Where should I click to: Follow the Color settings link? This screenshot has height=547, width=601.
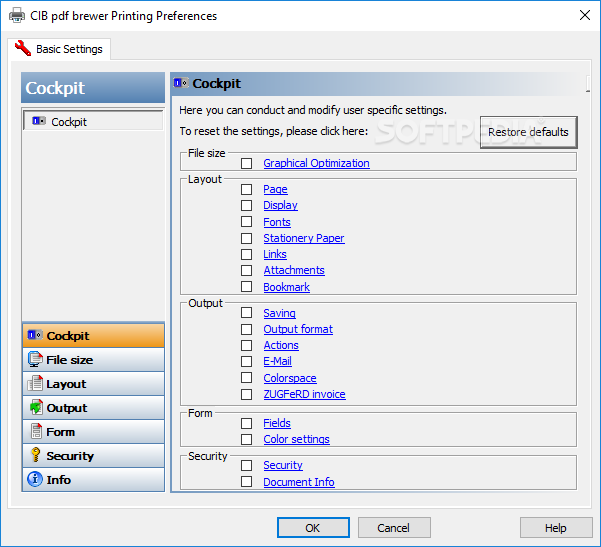(296, 439)
